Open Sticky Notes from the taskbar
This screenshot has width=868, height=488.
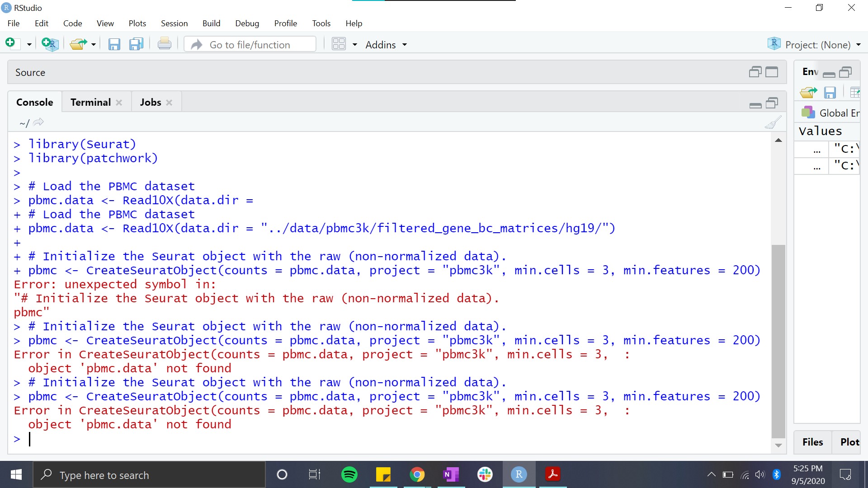tap(383, 474)
